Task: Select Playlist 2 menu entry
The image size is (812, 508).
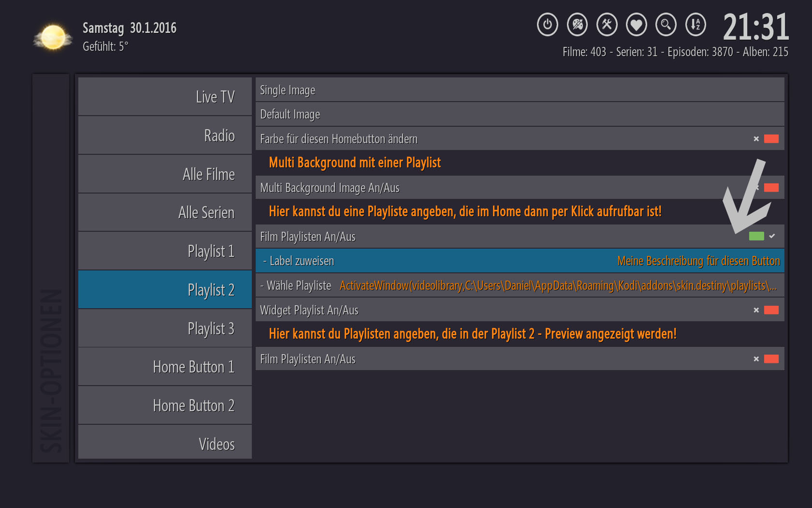Action: [x=165, y=289]
